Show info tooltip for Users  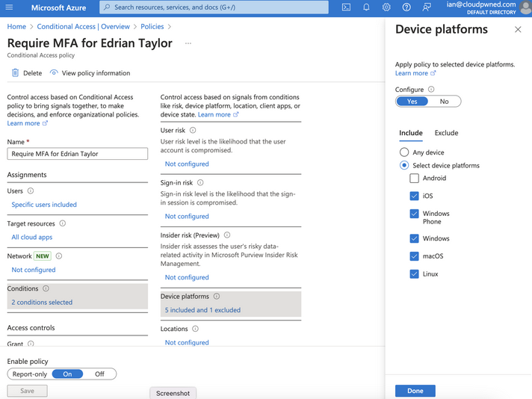pos(31,191)
